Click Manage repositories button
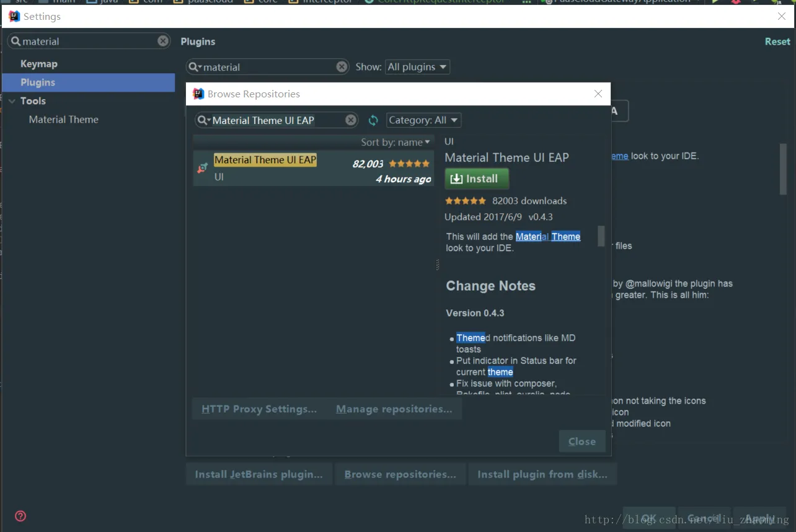The image size is (796, 532). click(394, 409)
